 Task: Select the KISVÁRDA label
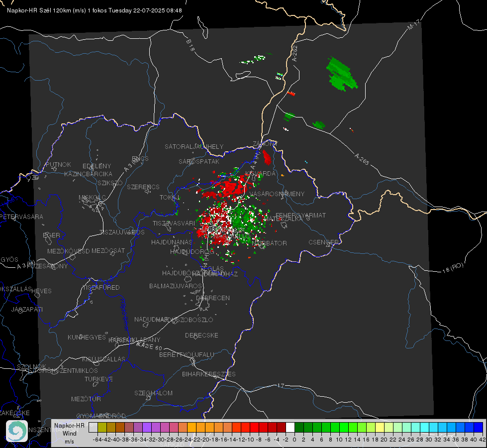click(x=260, y=173)
